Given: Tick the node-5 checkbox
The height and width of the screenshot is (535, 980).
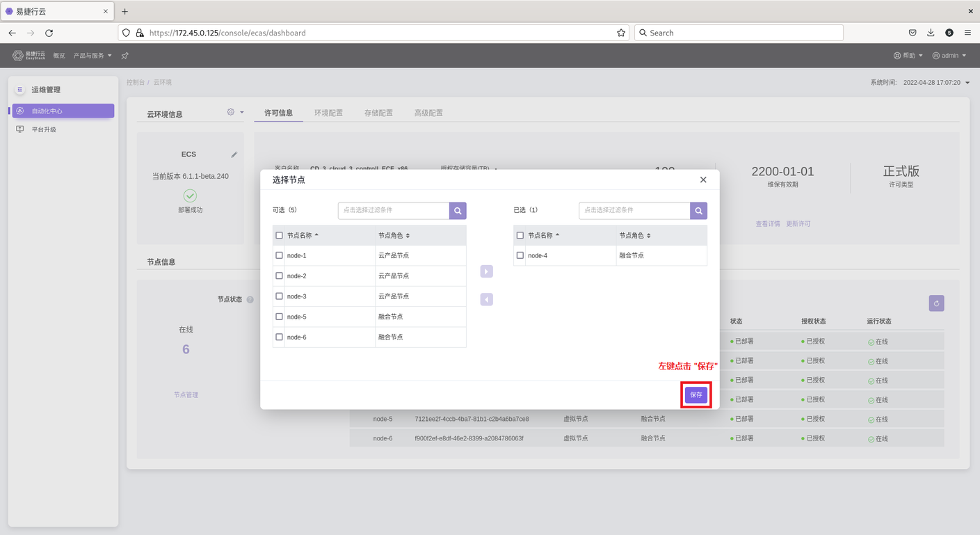Looking at the screenshot, I should tap(280, 317).
